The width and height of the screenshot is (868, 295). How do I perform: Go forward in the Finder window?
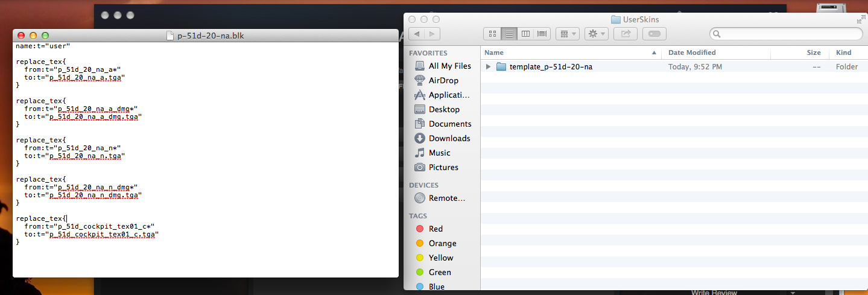click(x=432, y=34)
